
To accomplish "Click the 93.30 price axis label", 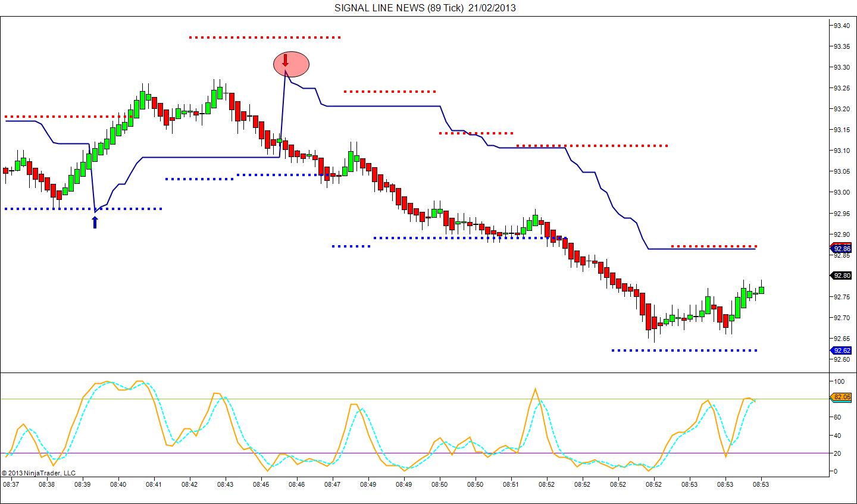I will 842,67.
